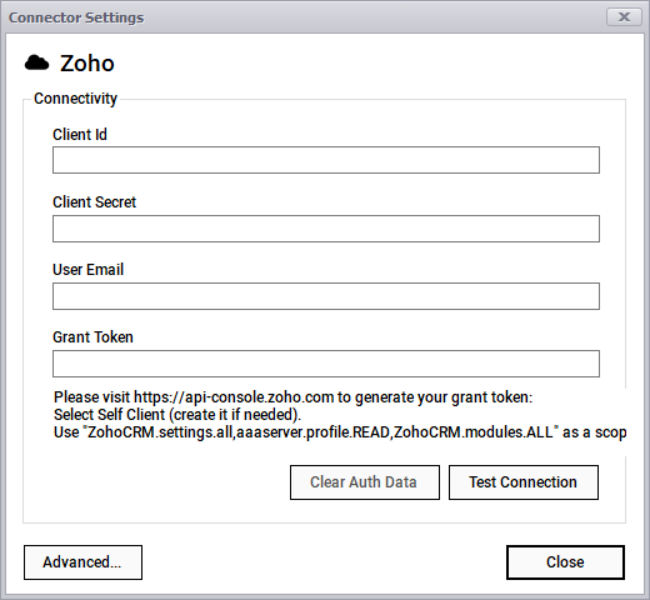
Task: Click the User Email label
Action: click(x=88, y=269)
